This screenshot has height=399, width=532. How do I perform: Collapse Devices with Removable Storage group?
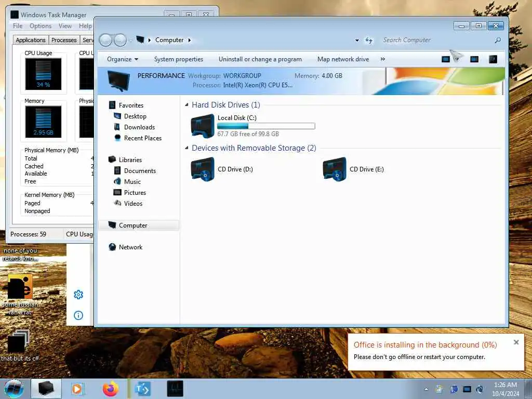click(187, 148)
